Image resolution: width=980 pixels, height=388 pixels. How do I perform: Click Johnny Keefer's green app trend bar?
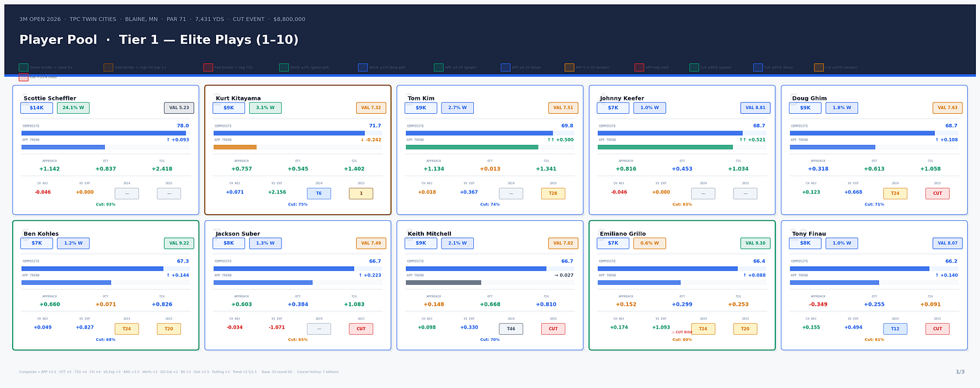point(665,147)
